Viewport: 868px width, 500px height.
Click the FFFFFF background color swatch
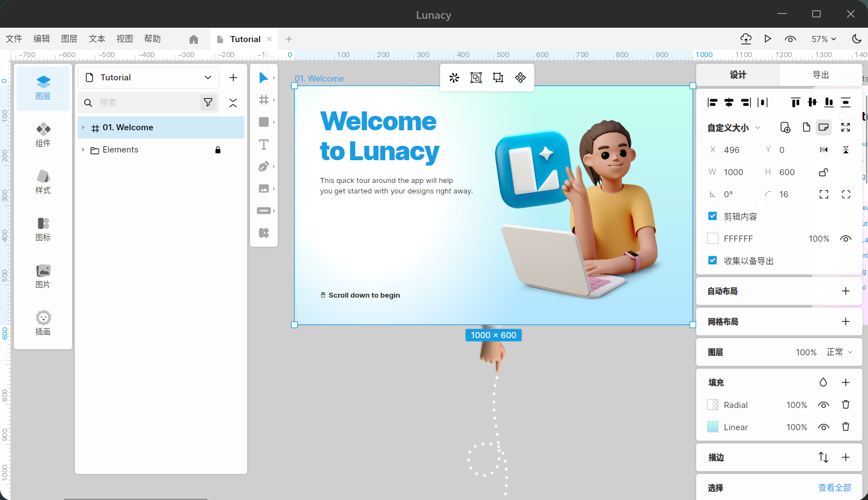pyautogui.click(x=713, y=238)
